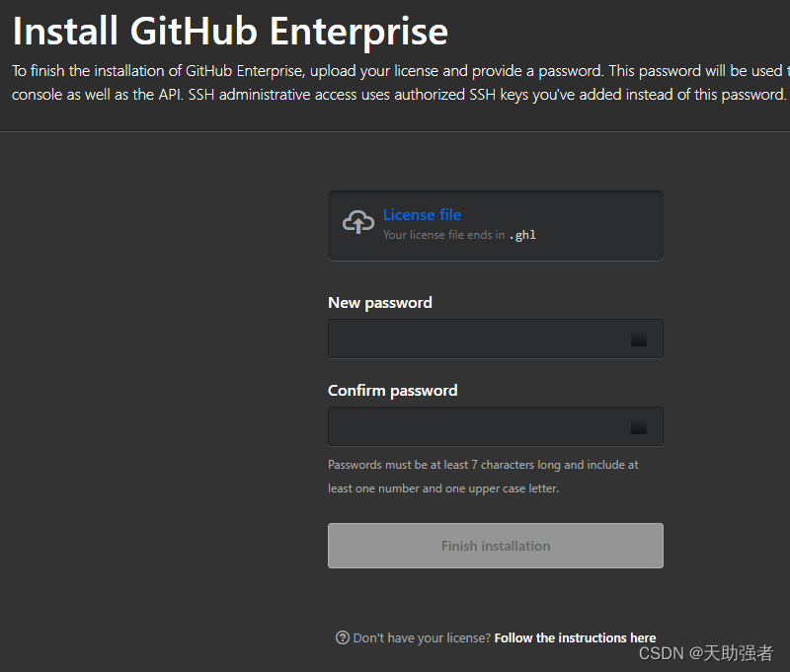This screenshot has height=672, width=790.
Task: Click the New password label
Action: 380,303
